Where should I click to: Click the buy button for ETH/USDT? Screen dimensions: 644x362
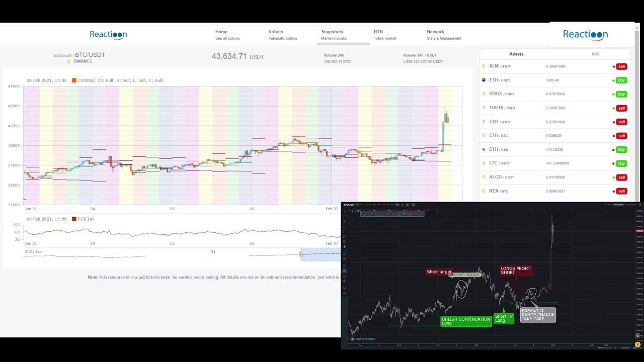pos(621,80)
